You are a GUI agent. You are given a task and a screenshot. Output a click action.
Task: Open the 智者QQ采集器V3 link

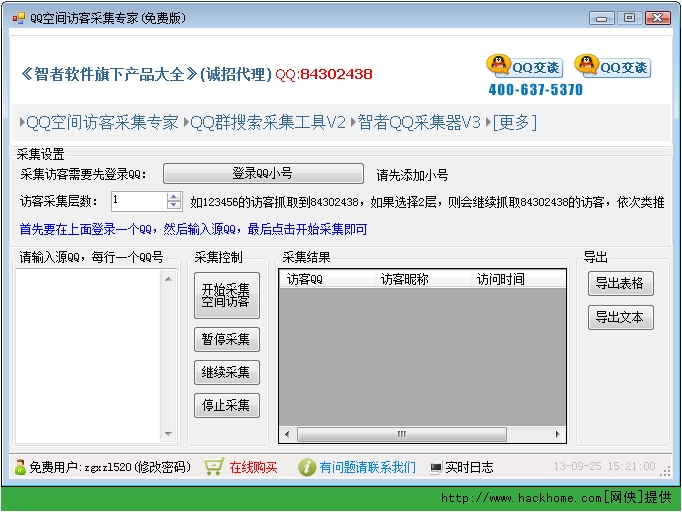coord(420,122)
